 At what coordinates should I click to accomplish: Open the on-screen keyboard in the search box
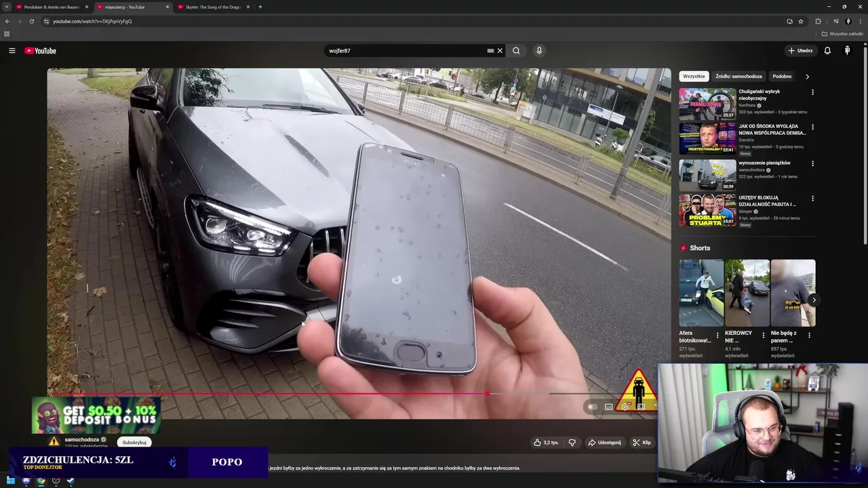(x=490, y=51)
